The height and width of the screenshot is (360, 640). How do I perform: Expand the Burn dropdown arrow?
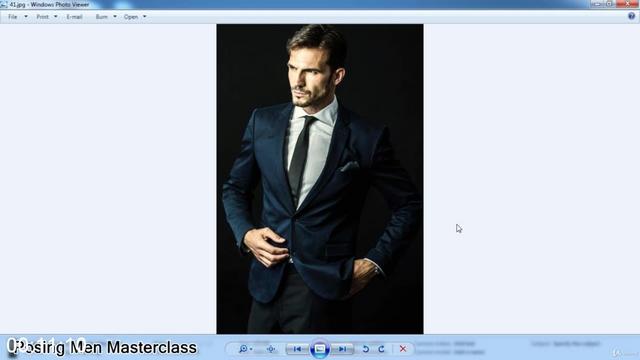pyautogui.click(x=115, y=17)
